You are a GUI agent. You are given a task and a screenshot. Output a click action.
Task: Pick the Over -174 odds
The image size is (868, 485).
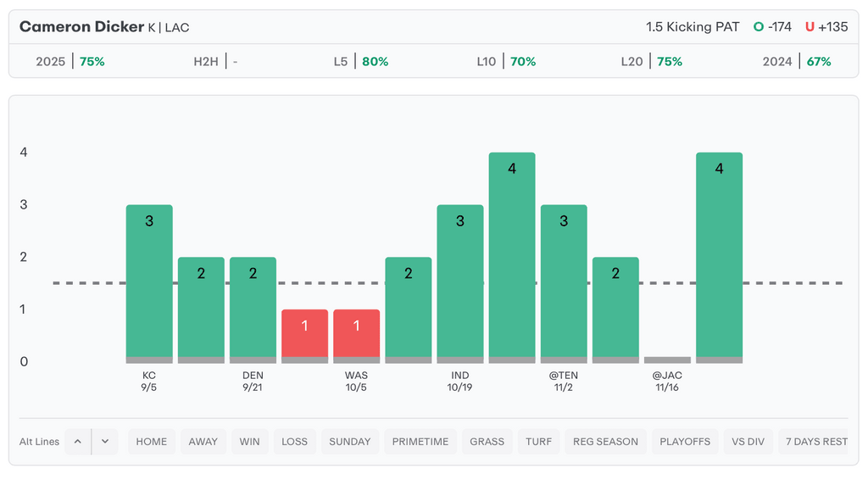click(x=772, y=27)
